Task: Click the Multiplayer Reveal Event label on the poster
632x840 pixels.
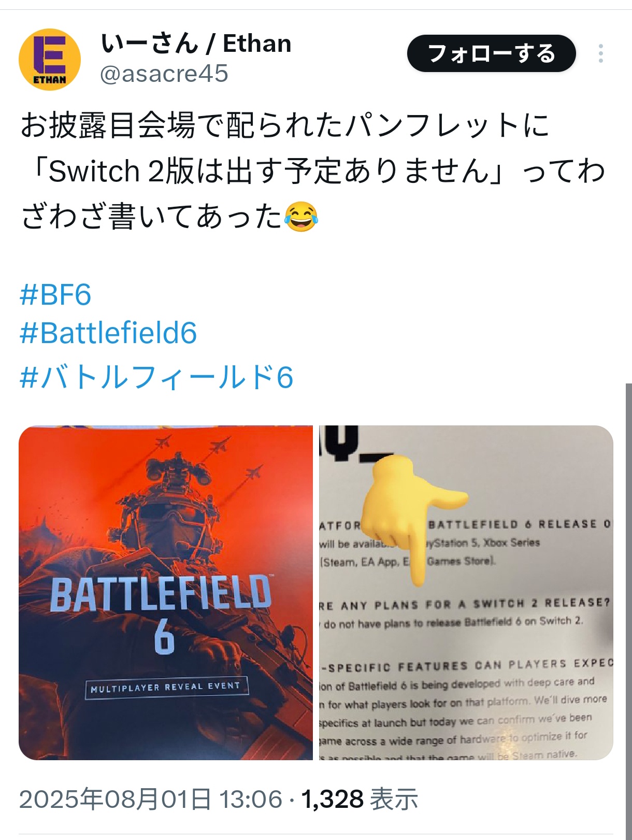Action: point(166,688)
